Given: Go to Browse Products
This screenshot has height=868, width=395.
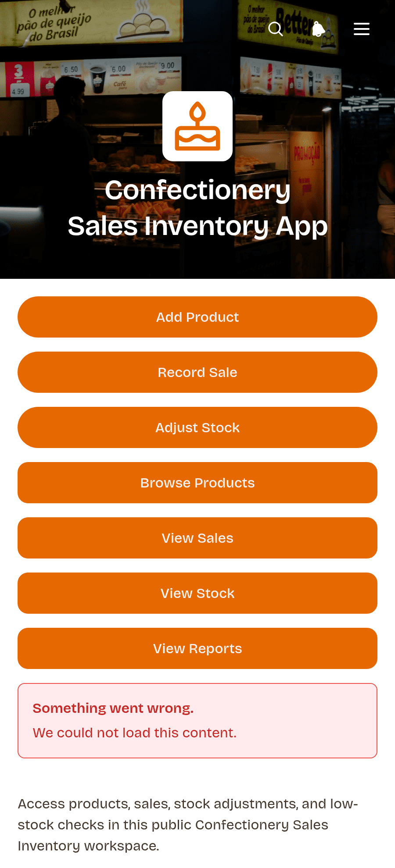Looking at the screenshot, I should [197, 483].
